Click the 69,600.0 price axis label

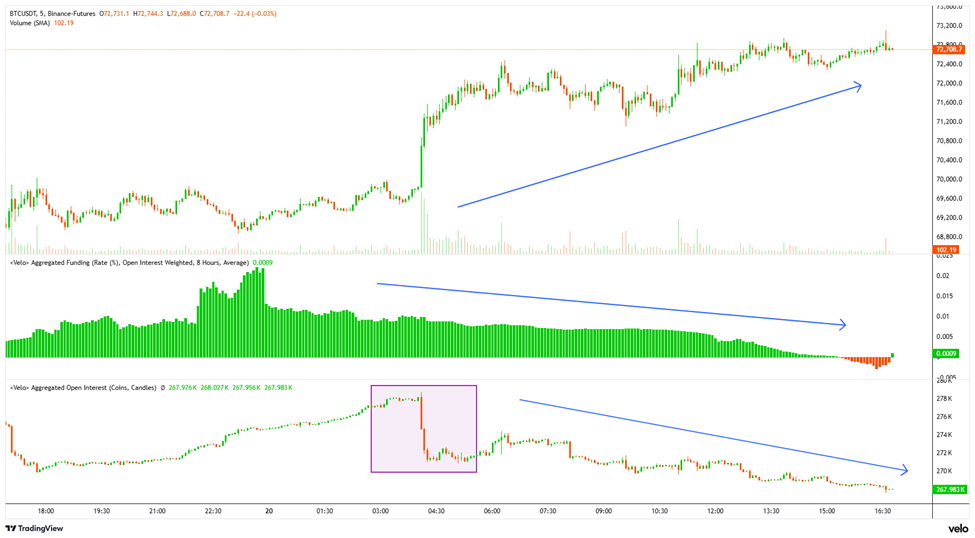pos(949,199)
